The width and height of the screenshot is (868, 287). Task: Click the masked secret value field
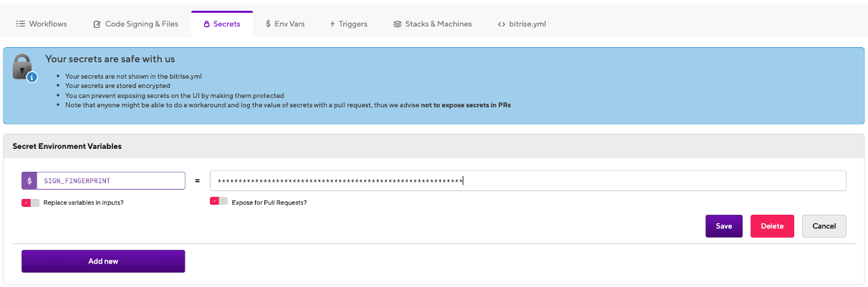pos(527,181)
